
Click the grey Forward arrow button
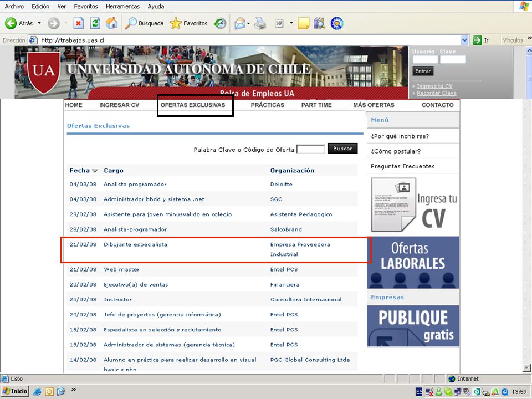click(x=53, y=23)
